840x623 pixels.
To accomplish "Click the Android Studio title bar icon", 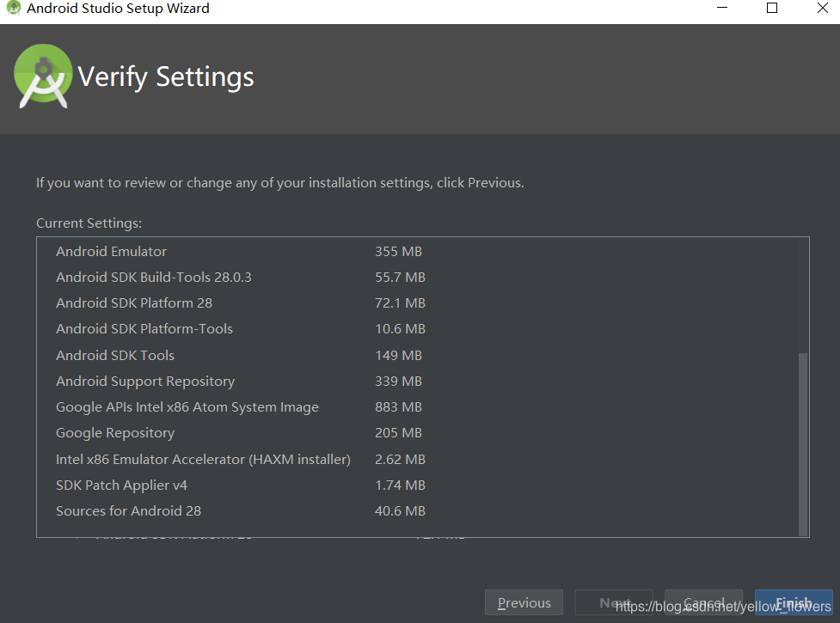I will [13, 8].
